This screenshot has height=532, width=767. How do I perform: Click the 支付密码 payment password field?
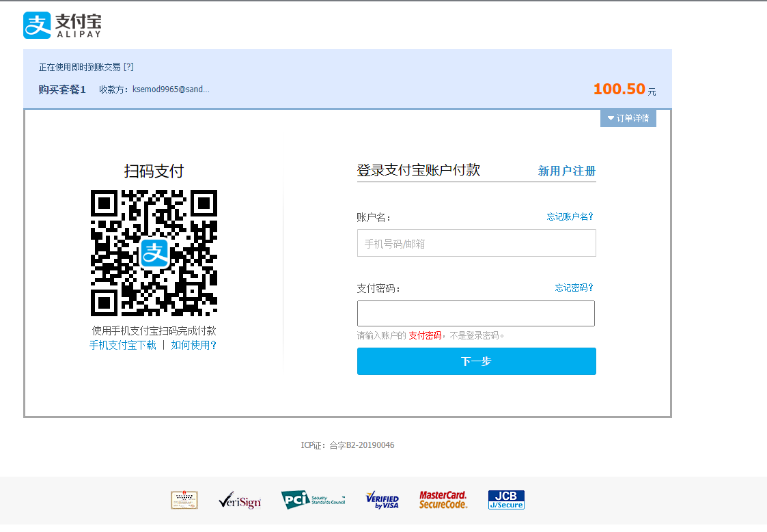[x=476, y=313]
